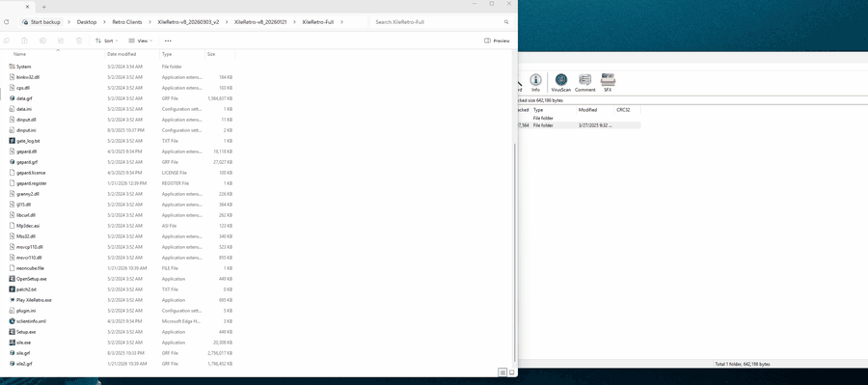
Task: Go to Retro Clients in the breadcrumb path
Action: coord(126,22)
